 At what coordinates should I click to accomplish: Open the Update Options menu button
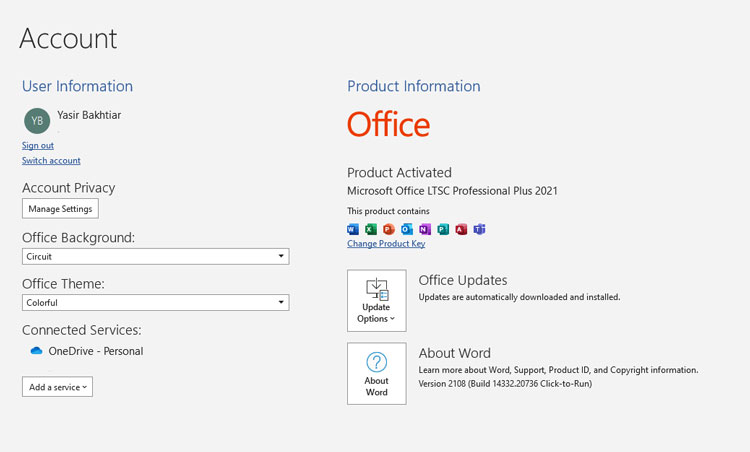[x=377, y=300]
